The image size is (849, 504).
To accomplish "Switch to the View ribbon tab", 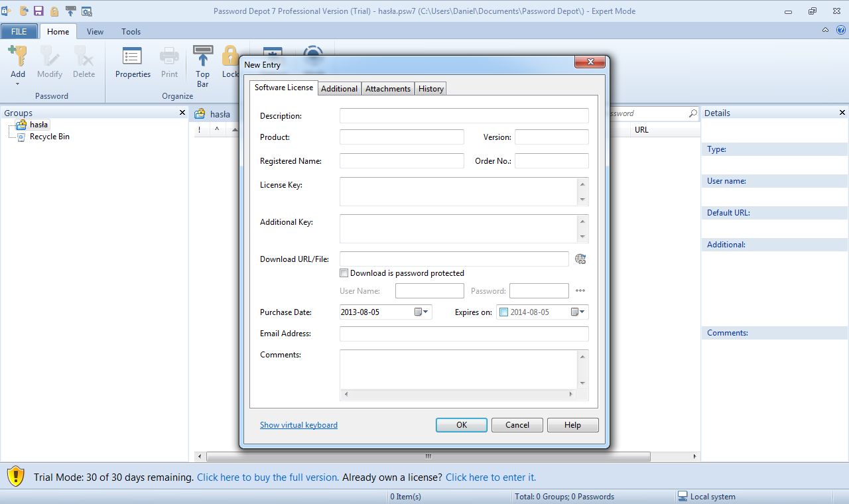I will [x=95, y=31].
